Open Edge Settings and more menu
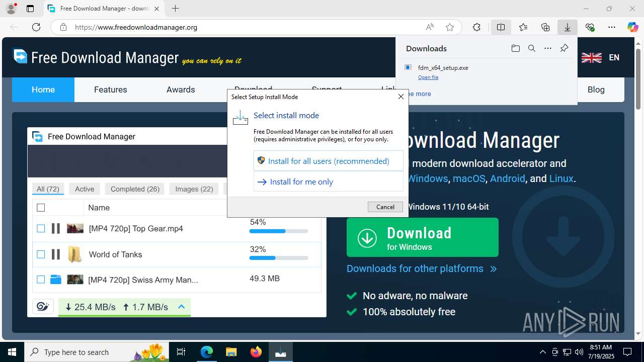Viewport: 644px width, 362px height. [x=611, y=27]
